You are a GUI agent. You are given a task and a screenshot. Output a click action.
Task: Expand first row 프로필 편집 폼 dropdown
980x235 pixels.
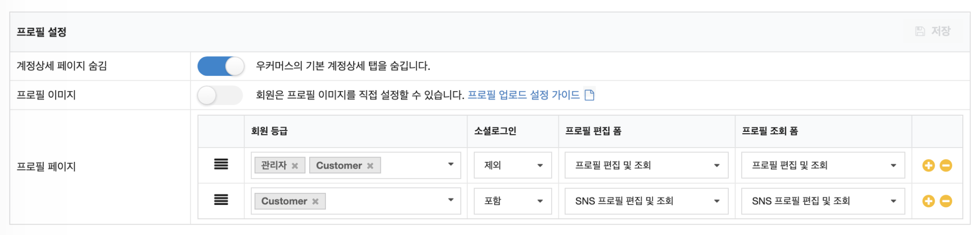(x=646, y=165)
